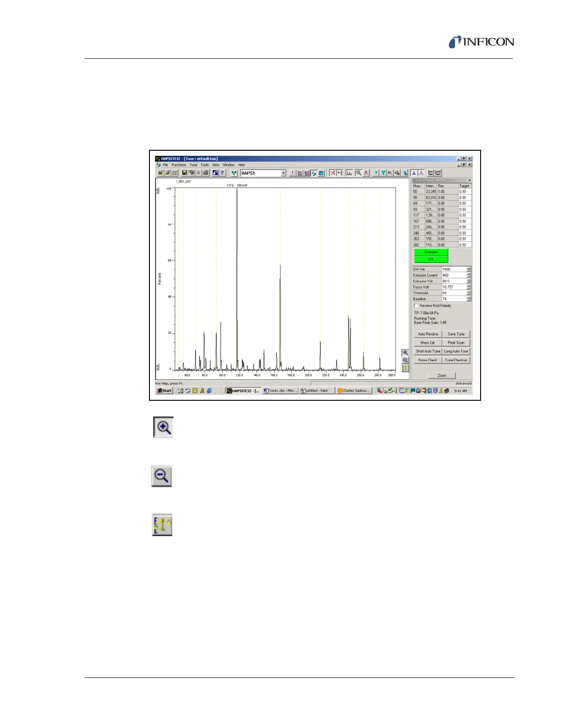Click the blue peak marker toolbar icon
Image resolution: width=562 pixels, height=728 pixels.
(x=414, y=173)
